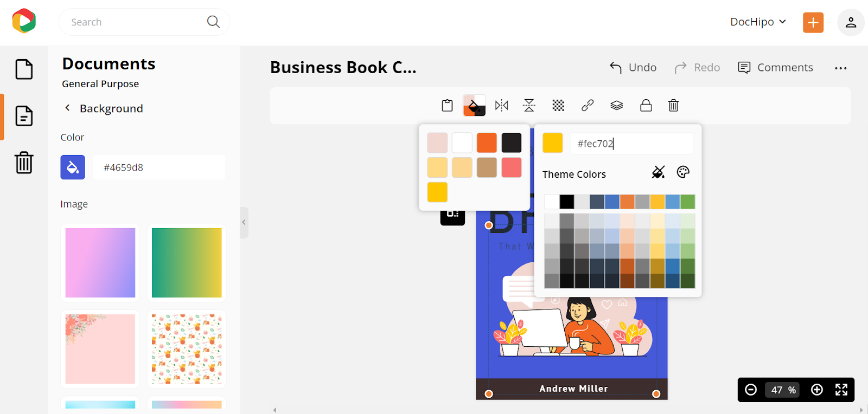This screenshot has width=868, height=414.
Task: Select the tan brown document color swatch
Action: tap(487, 167)
